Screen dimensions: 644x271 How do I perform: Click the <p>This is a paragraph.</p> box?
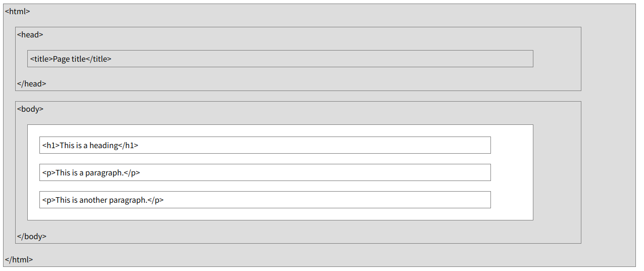pyautogui.click(x=265, y=172)
